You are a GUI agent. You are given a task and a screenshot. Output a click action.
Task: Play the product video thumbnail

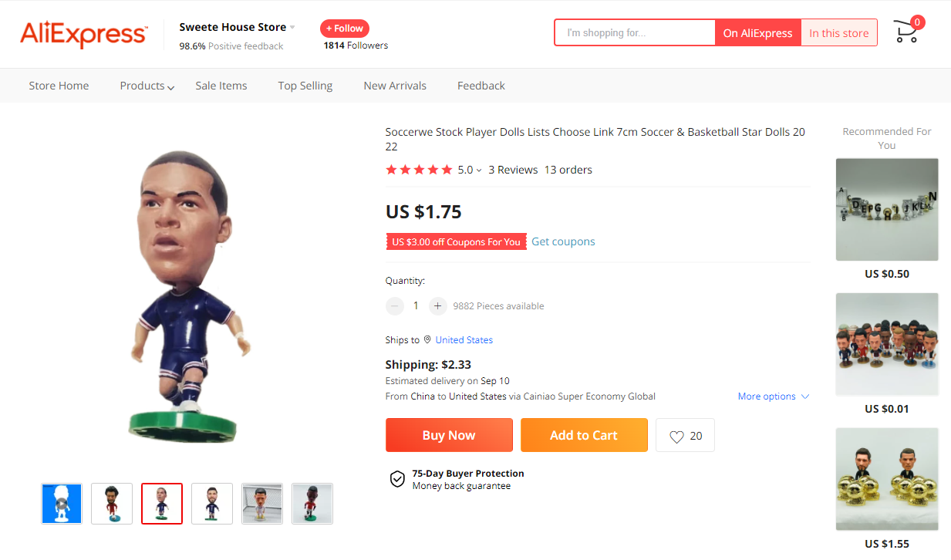tap(62, 504)
